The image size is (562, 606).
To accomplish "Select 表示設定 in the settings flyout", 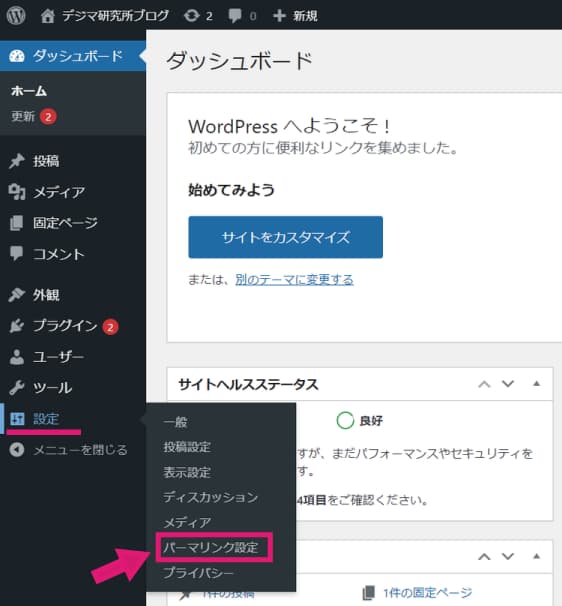I will (187, 472).
